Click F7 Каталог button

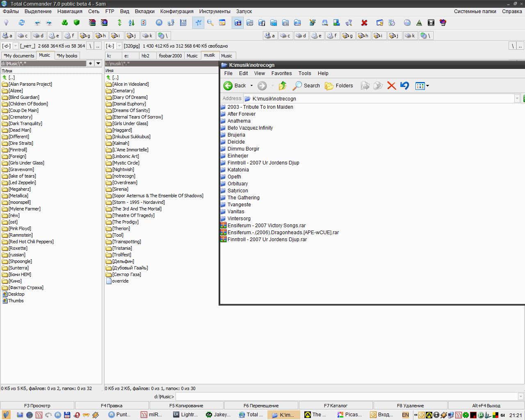(x=336, y=406)
